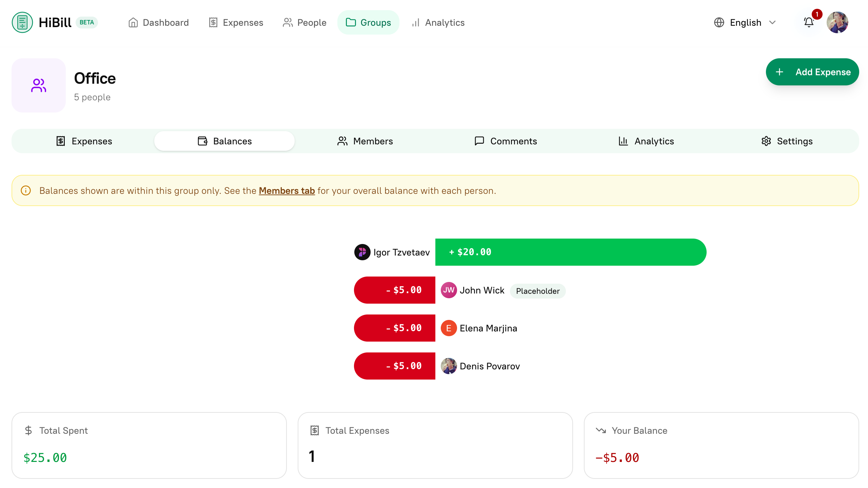Select the Dashboard home icon
The width and height of the screenshot is (868, 488).
133,22
